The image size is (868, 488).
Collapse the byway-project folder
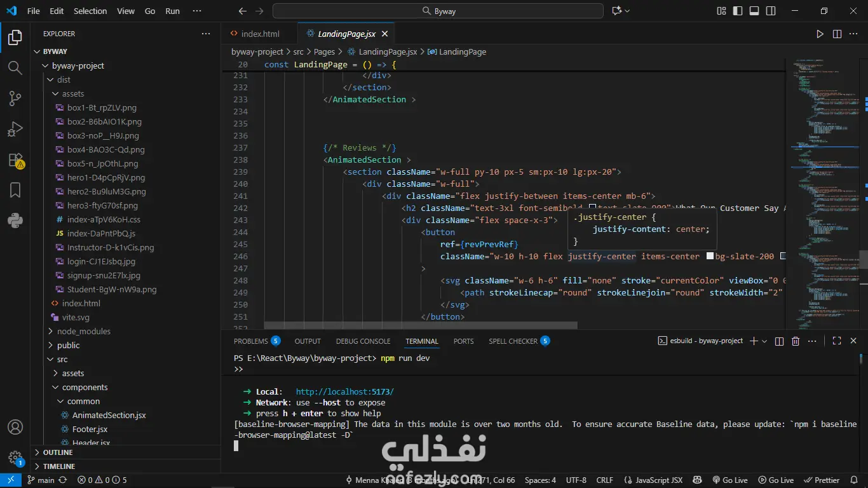tap(45, 65)
